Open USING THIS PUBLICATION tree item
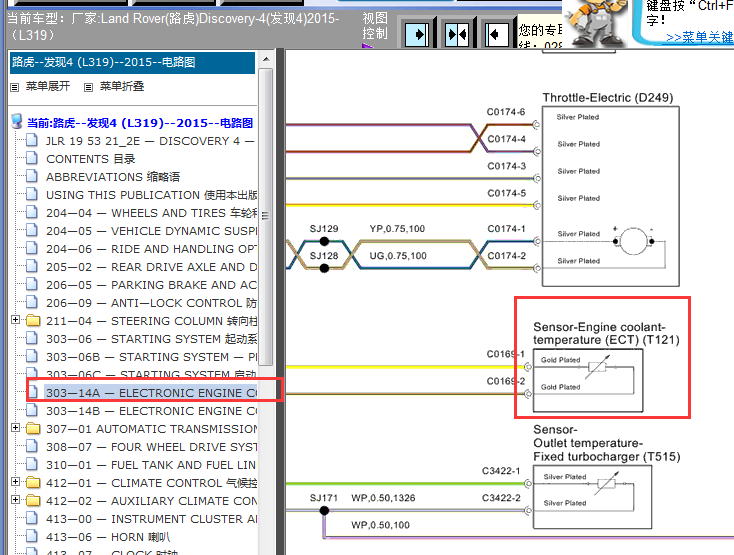Image resolution: width=734 pixels, height=555 pixels. coord(151,195)
